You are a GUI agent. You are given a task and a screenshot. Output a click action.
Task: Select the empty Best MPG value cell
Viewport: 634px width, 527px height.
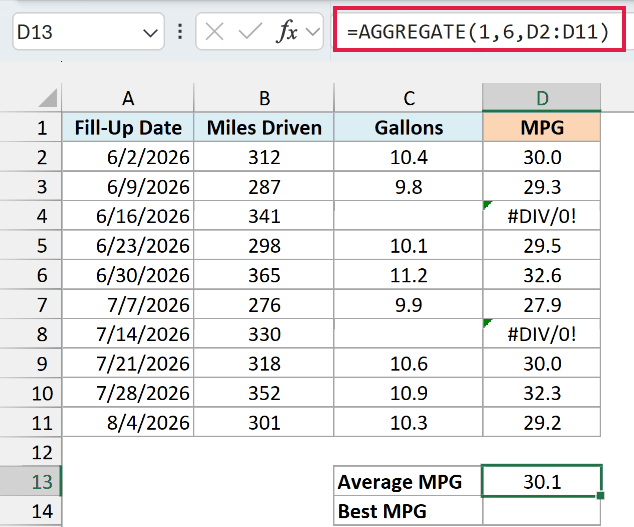pos(542,511)
